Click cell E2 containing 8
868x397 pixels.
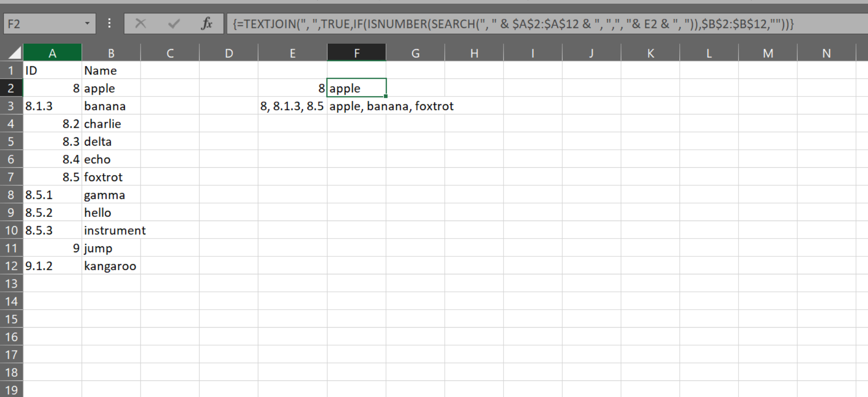click(292, 88)
